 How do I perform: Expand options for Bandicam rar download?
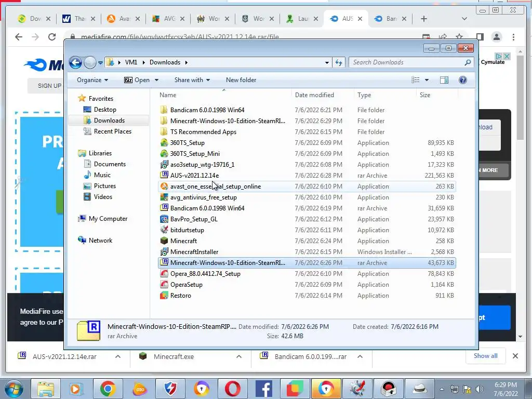click(360, 356)
